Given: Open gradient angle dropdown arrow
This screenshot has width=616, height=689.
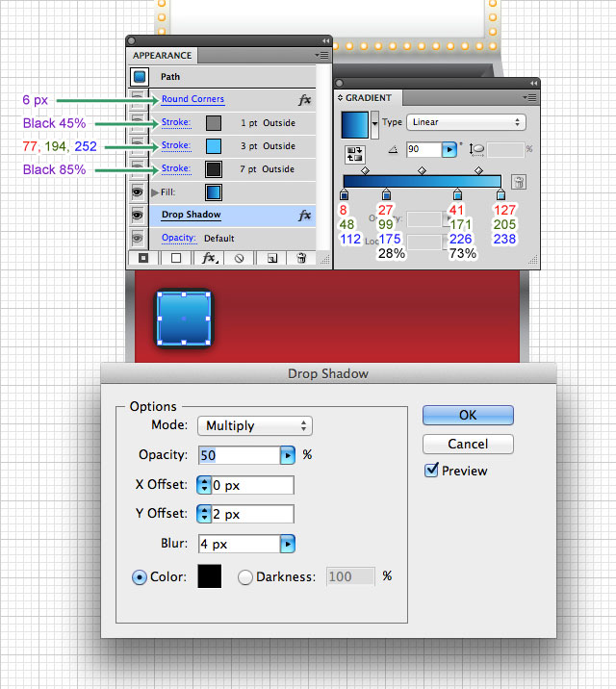Looking at the screenshot, I should click(x=449, y=150).
